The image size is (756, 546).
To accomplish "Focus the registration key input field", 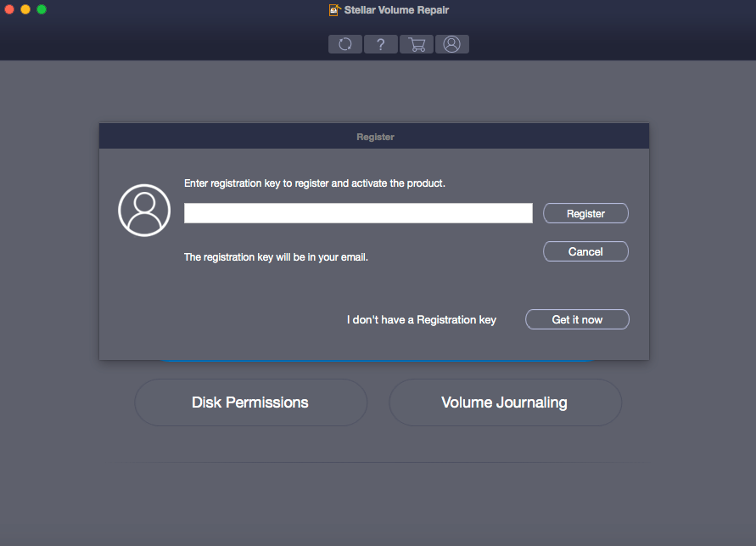I will [x=358, y=213].
